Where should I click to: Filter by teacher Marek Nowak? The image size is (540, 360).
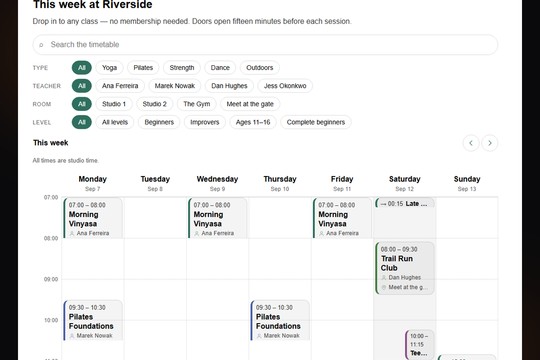[175, 86]
